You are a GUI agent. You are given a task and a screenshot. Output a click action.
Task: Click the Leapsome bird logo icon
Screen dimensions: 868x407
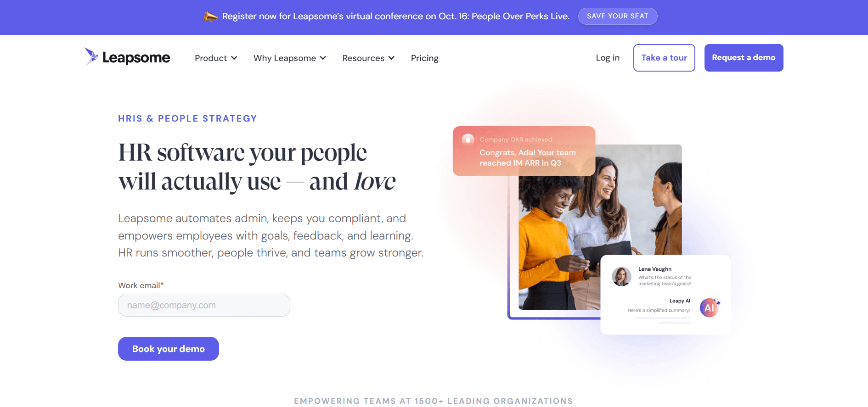tap(91, 56)
